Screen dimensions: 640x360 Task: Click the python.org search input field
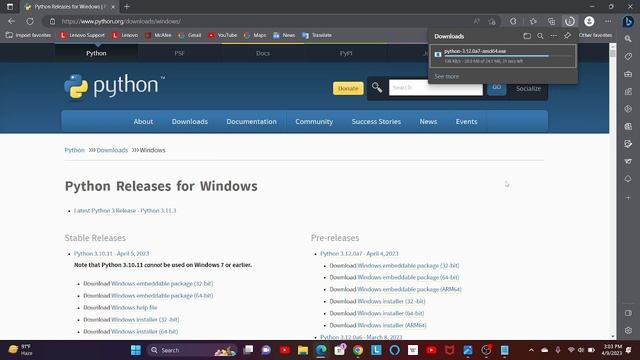point(436,87)
